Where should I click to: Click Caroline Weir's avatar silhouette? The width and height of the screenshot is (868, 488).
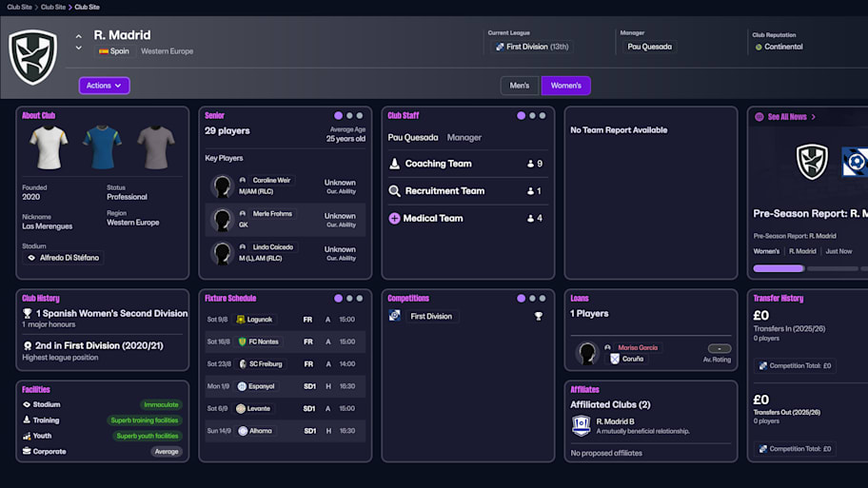point(222,186)
